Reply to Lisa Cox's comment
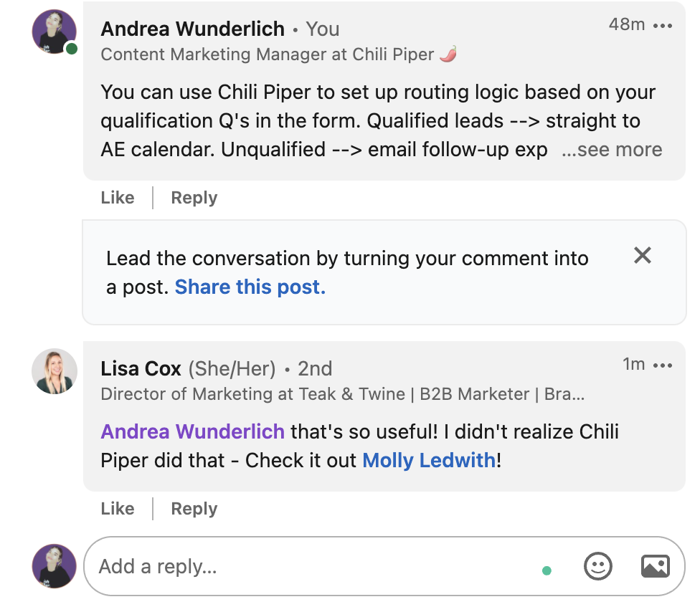 194,509
